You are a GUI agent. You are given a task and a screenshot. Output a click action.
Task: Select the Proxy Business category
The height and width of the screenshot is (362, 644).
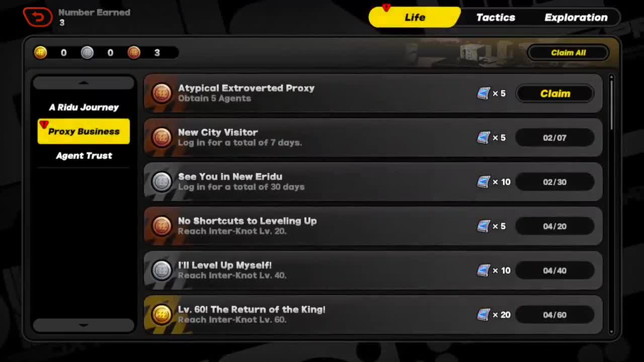click(84, 131)
